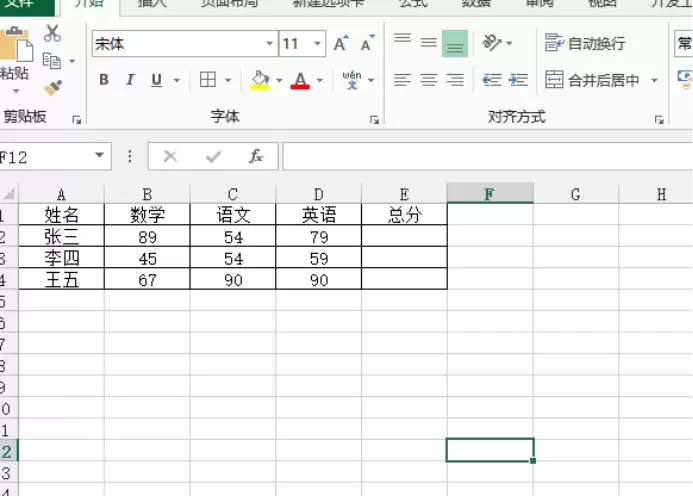Screen dimensions: 693x496
Task: Expand the font size dropdown
Action: 318,44
